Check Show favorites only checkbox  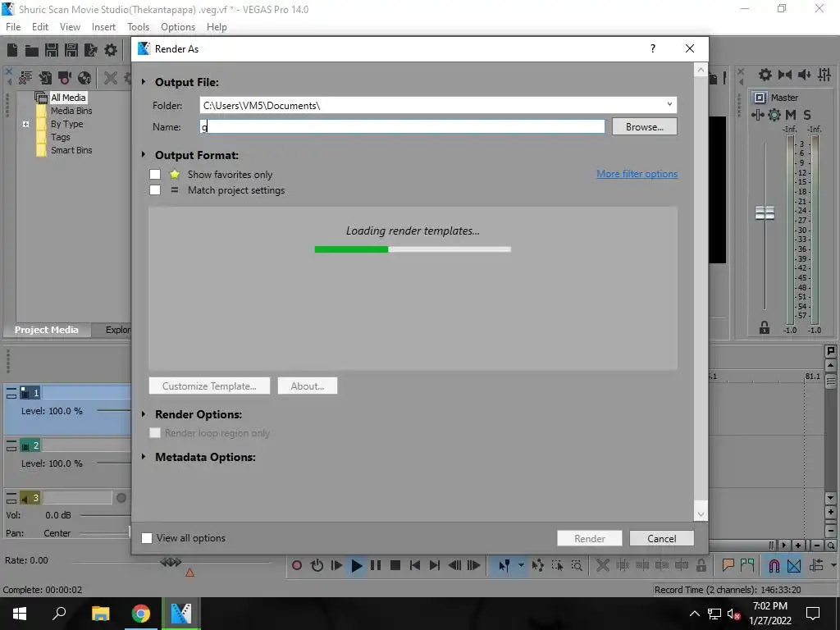[x=155, y=174]
